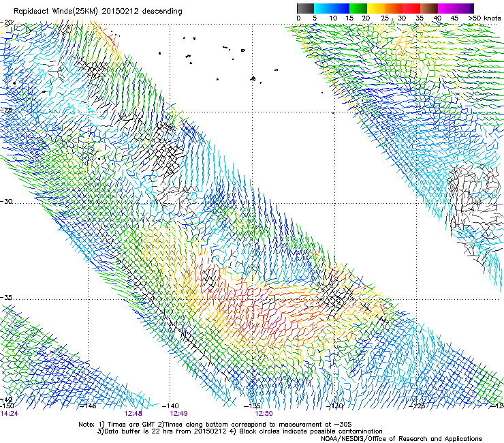This screenshot has height=443, width=504.
Task: Click the 'Times are GMT' note line
Action: [215, 425]
